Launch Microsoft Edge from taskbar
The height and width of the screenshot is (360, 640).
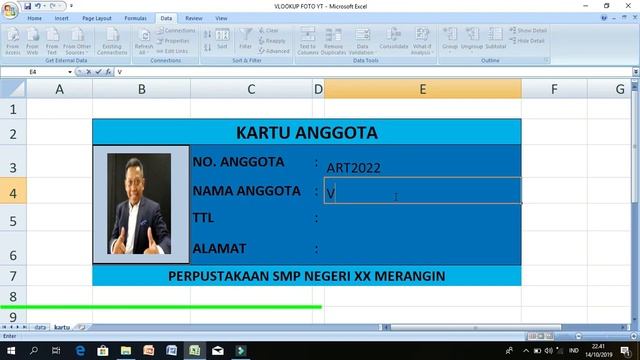[x=80, y=351]
